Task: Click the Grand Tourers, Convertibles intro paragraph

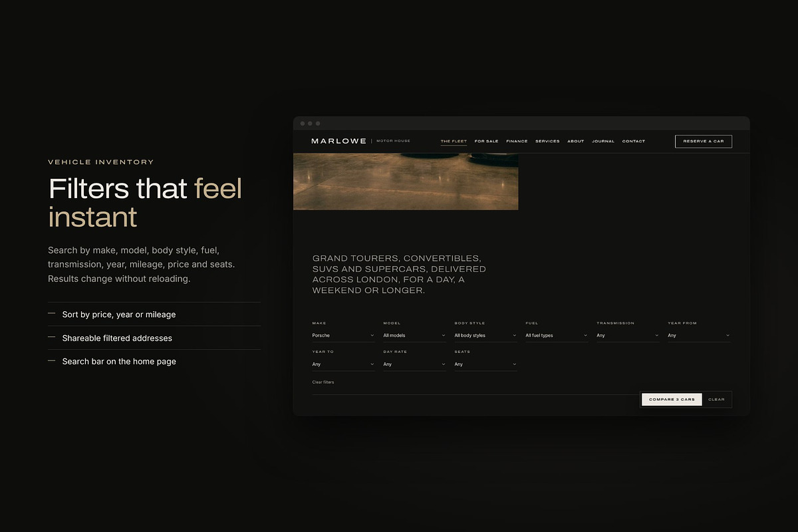Action: [x=399, y=274]
